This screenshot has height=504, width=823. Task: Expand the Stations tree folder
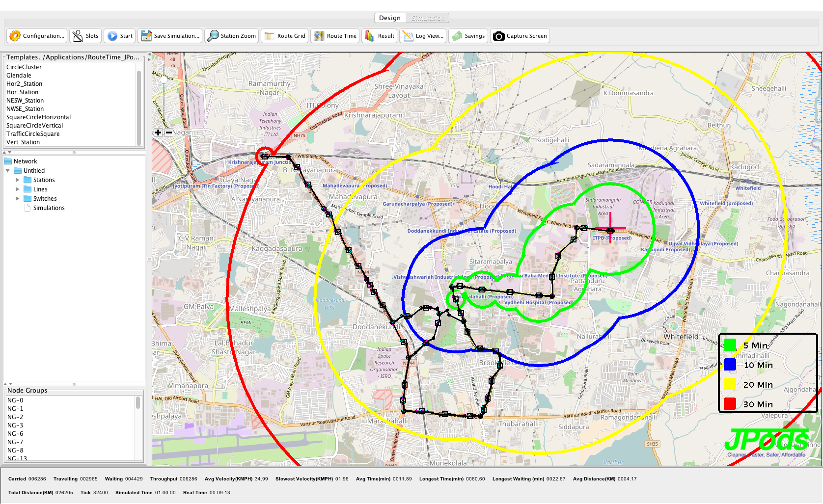pyautogui.click(x=18, y=180)
